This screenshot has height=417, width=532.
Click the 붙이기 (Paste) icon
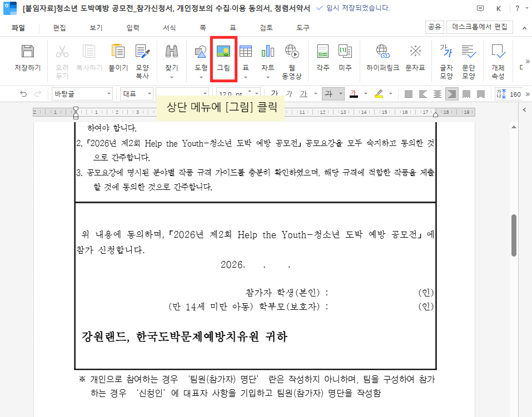tap(118, 57)
